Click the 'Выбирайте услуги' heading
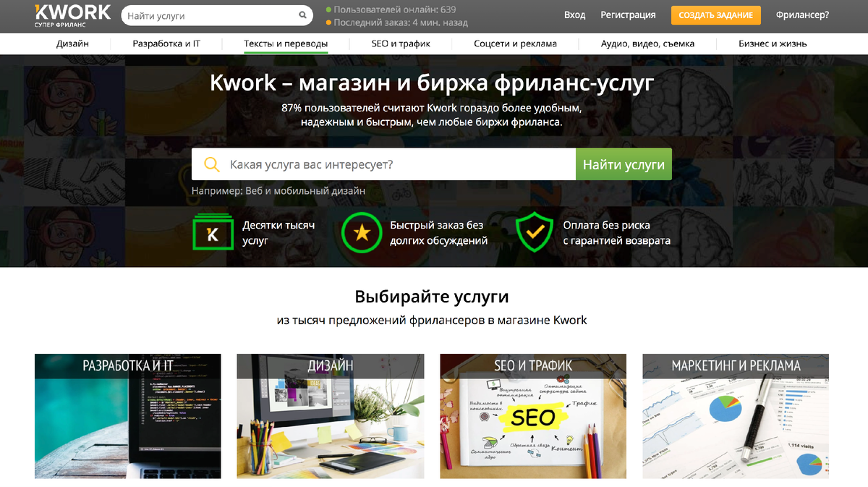The image size is (868, 487). [x=432, y=296]
